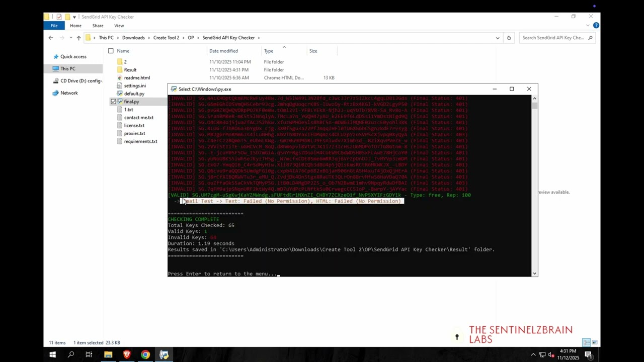The image size is (644, 362).
Task: Maximize the py.exe console window
Action: (x=512, y=89)
